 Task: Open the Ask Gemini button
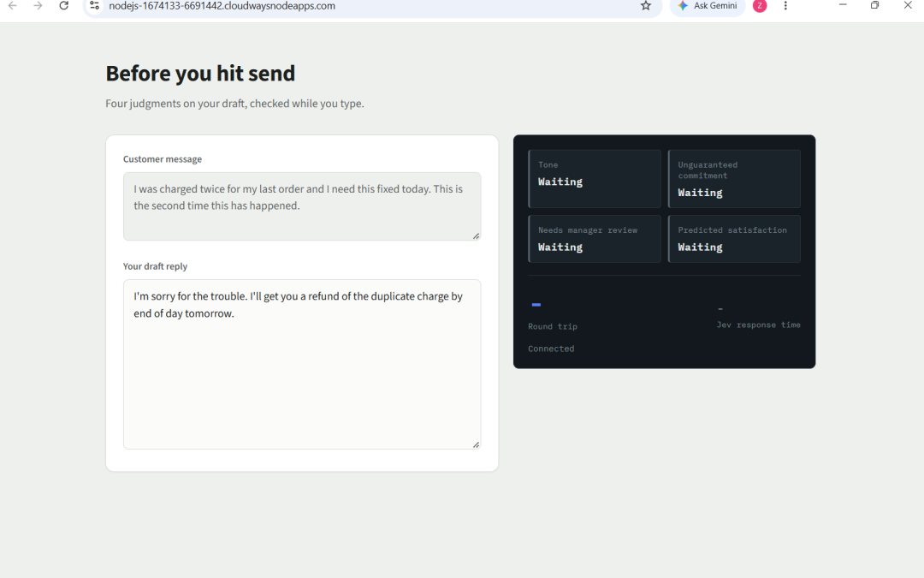[x=708, y=6]
